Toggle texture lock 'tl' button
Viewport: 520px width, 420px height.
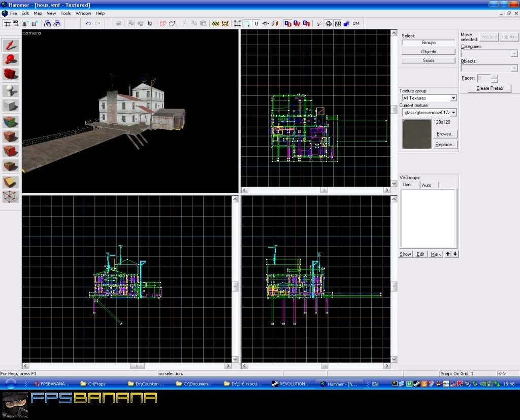point(256,23)
